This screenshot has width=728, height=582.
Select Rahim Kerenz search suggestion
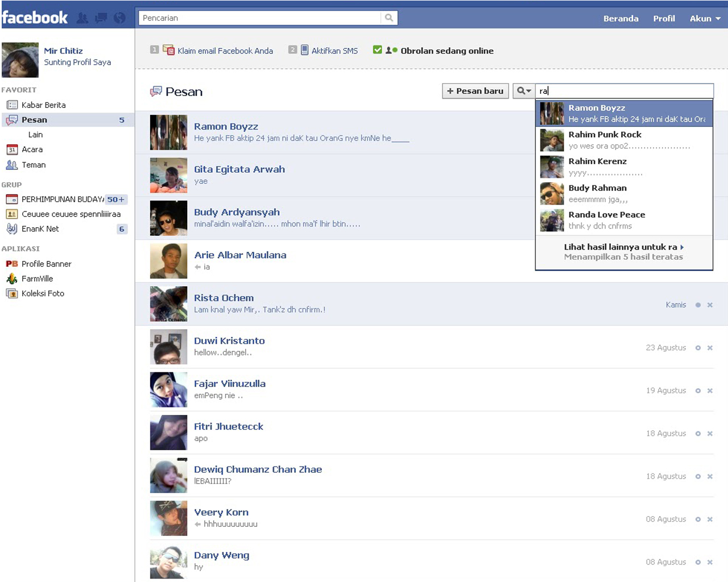pos(624,167)
